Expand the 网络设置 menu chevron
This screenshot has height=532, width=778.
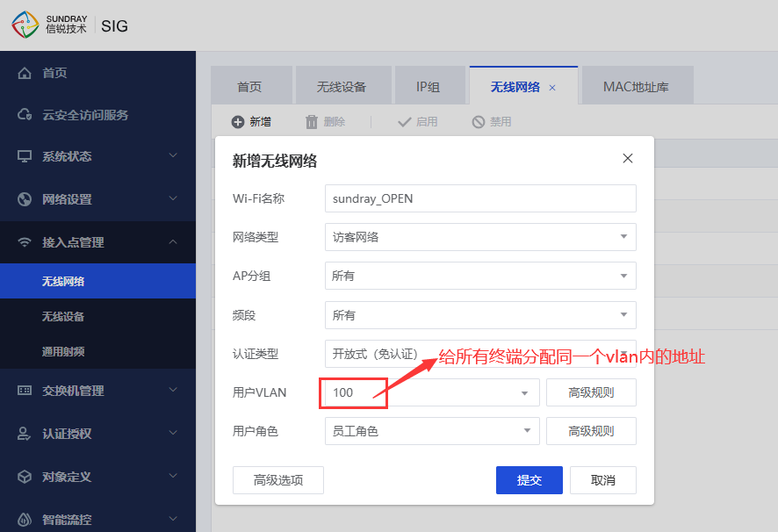pos(173,198)
